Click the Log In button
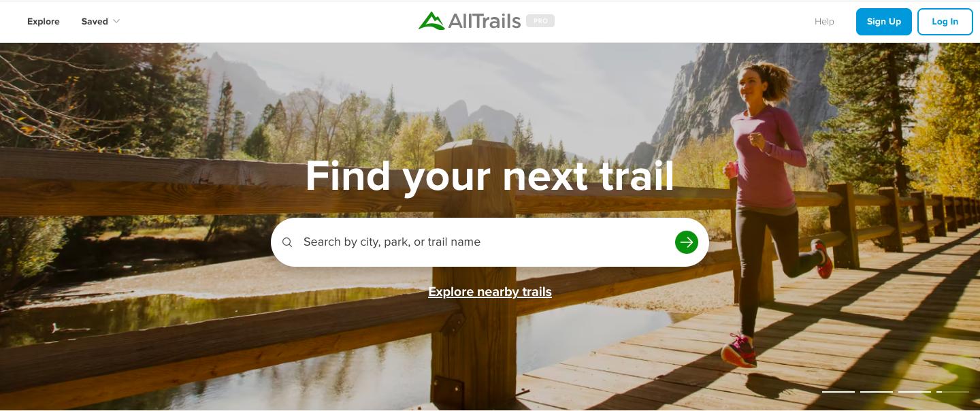This screenshot has width=980, height=411. [x=945, y=22]
